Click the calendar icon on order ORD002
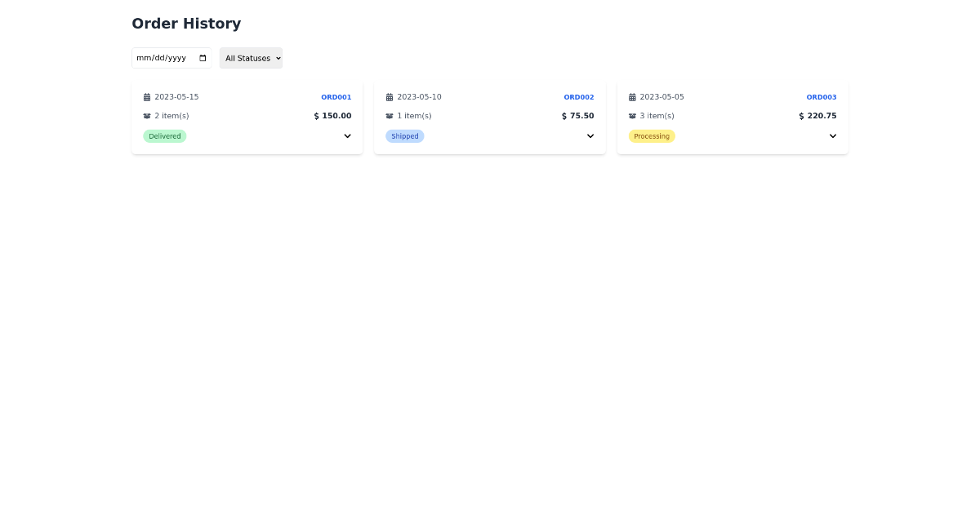This screenshot has width=980, height=514. click(389, 97)
